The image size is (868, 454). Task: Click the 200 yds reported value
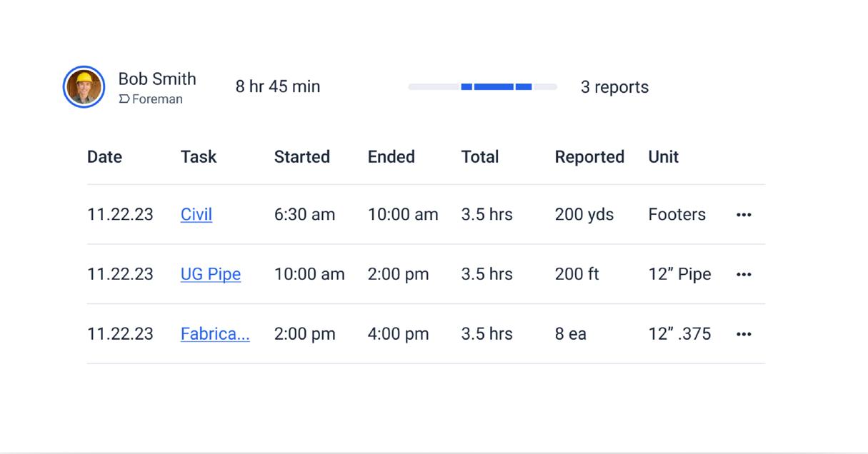[584, 215]
